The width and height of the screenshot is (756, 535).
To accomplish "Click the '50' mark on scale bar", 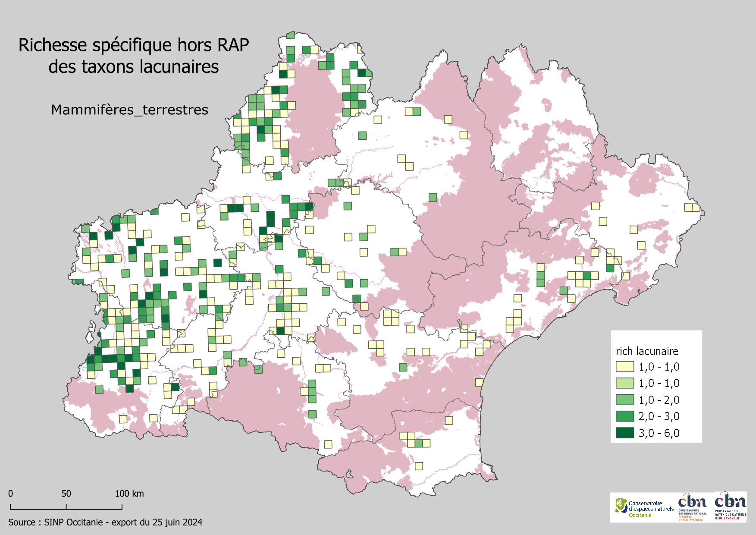I will 66,494.
